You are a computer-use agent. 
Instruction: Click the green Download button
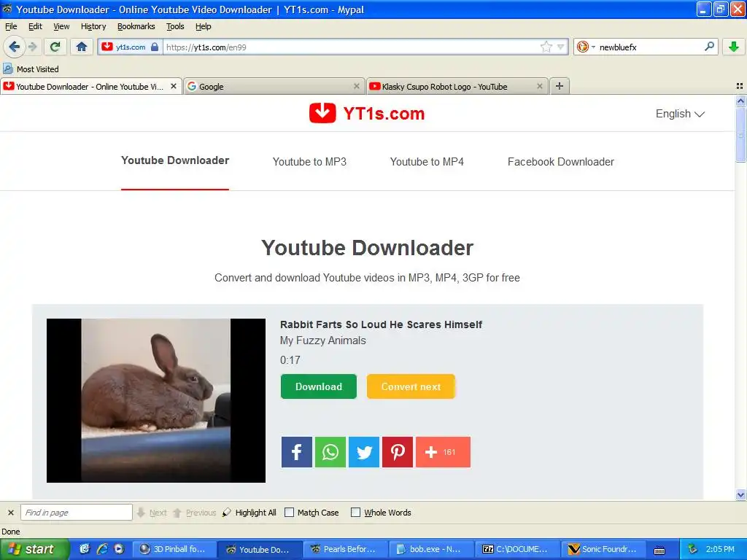pos(319,386)
